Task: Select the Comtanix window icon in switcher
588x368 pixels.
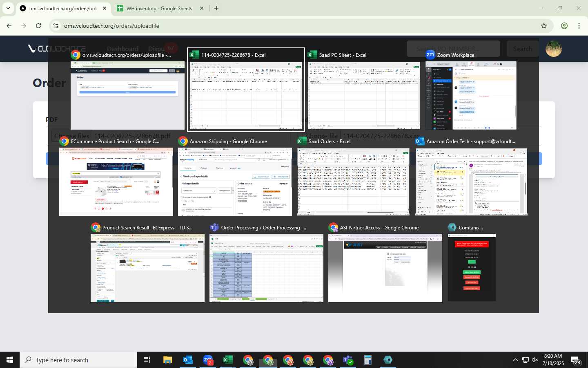Action: [x=452, y=228]
